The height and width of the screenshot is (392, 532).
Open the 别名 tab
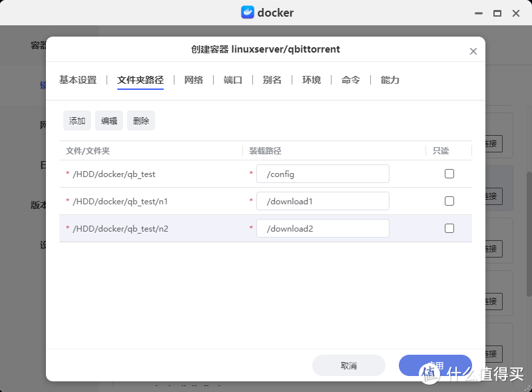tap(272, 80)
